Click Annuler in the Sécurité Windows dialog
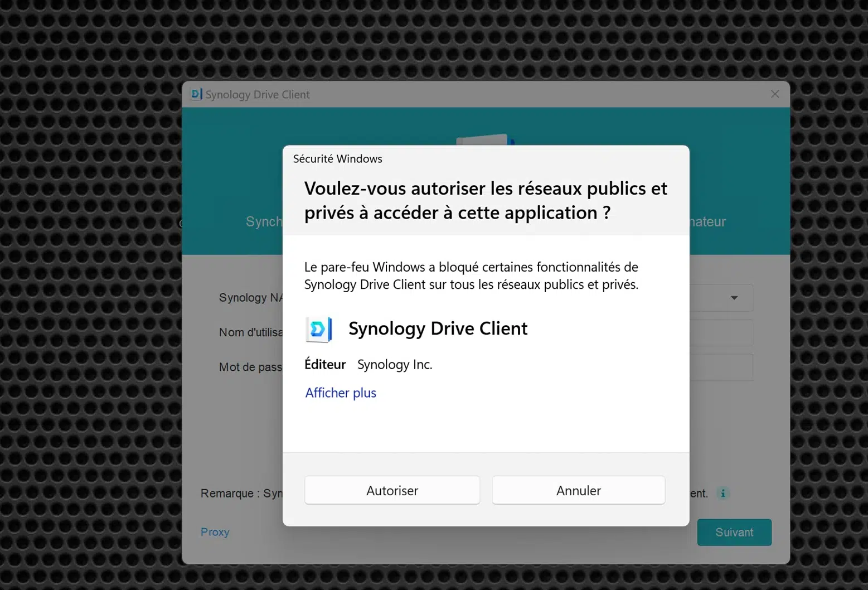 [x=578, y=490]
